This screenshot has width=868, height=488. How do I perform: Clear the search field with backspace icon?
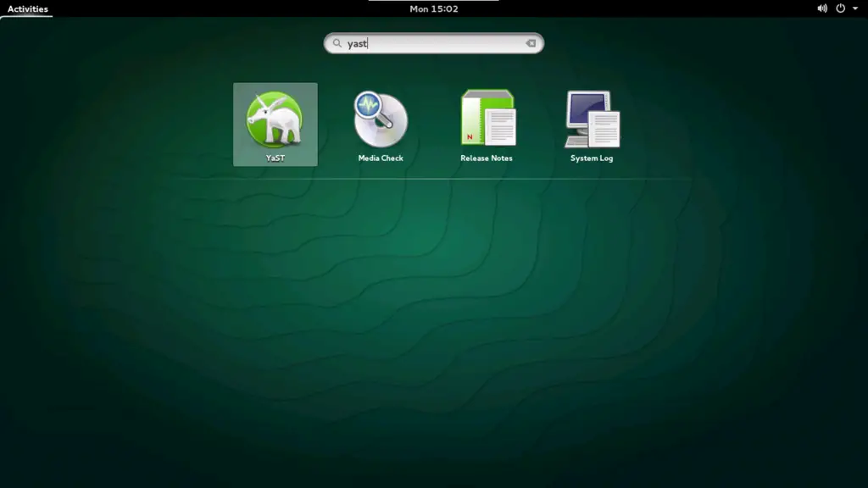point(531,43)
